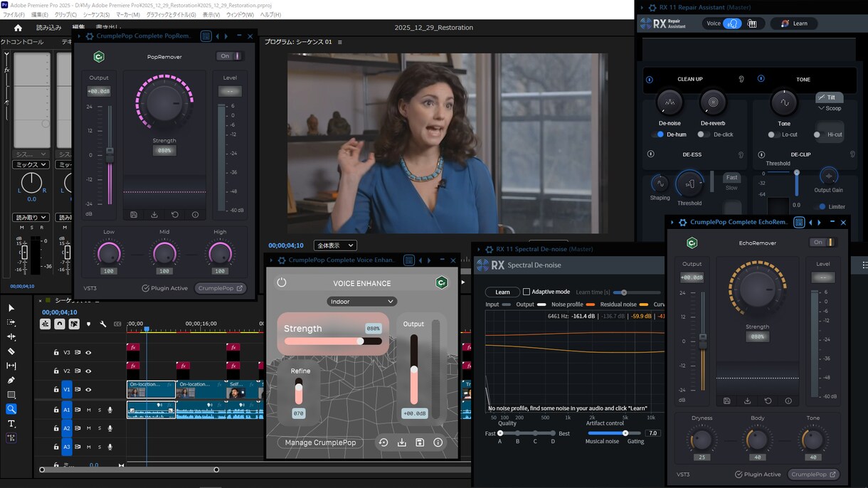Select the Track Select Forward tool

pos(11,322)
